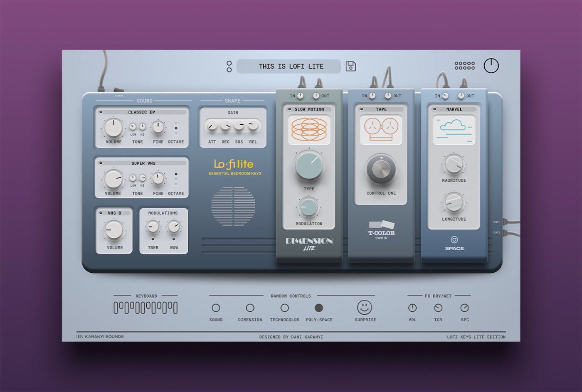The height and width of the screenshot is (392, 582).
Task: Click the Control One knob on T-Color
Action: tap(381, 169)
